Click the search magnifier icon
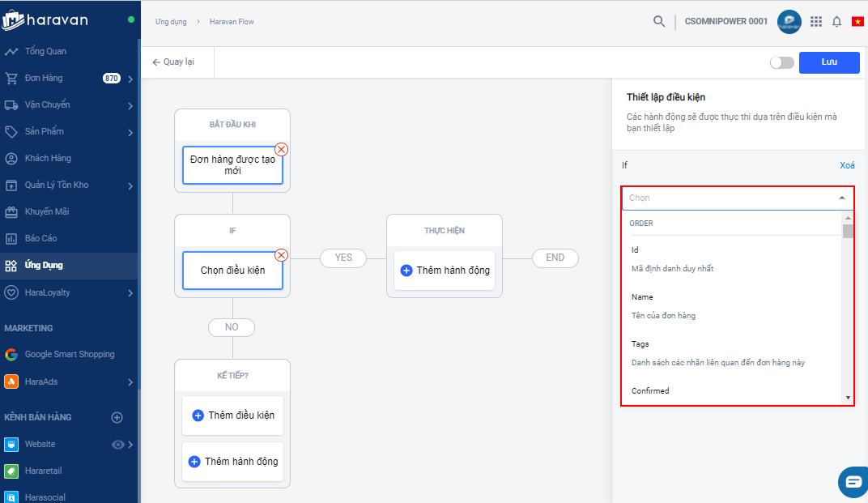Image resolution: width=868 pixels, height=503 pixels. tap(659, 21)
